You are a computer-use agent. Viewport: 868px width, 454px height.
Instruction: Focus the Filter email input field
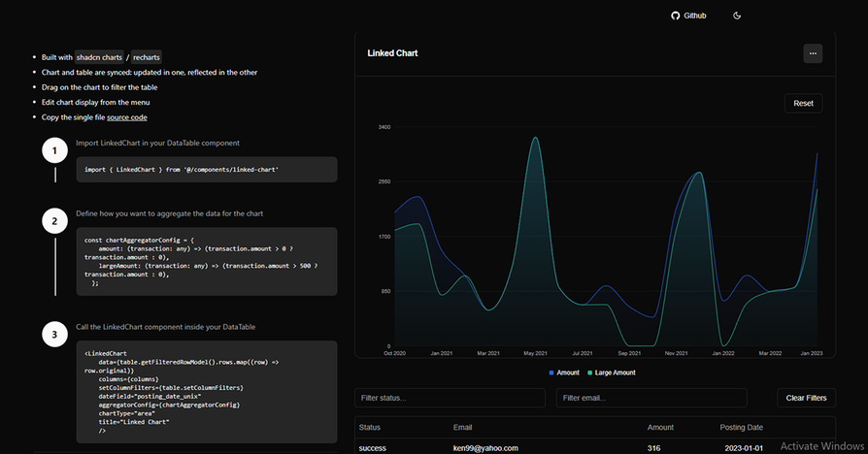click(651, 398)
